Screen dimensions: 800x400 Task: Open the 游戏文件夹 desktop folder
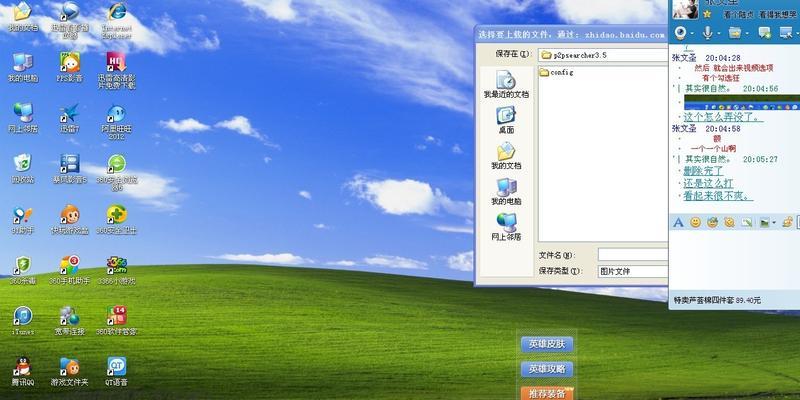[69, 371]
